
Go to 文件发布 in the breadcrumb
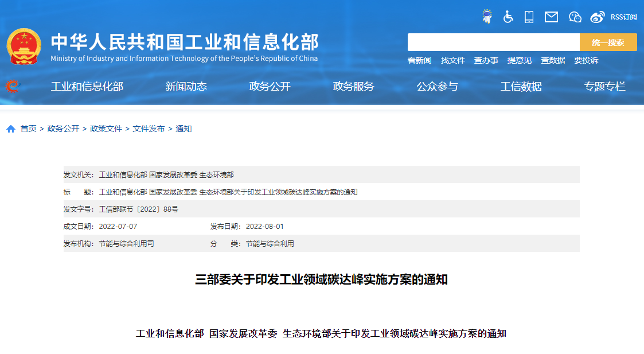pos(149,129)
